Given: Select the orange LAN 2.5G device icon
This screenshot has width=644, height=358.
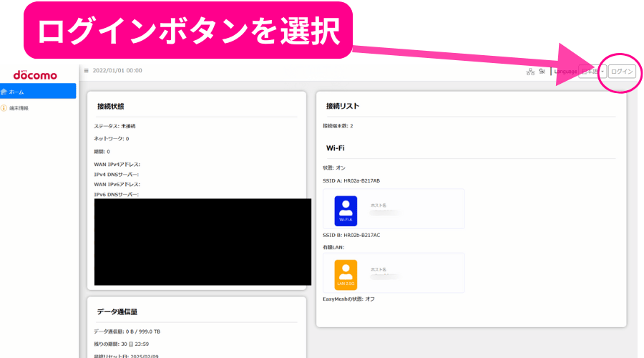Looking at the screenshot, I should point(346,275).
